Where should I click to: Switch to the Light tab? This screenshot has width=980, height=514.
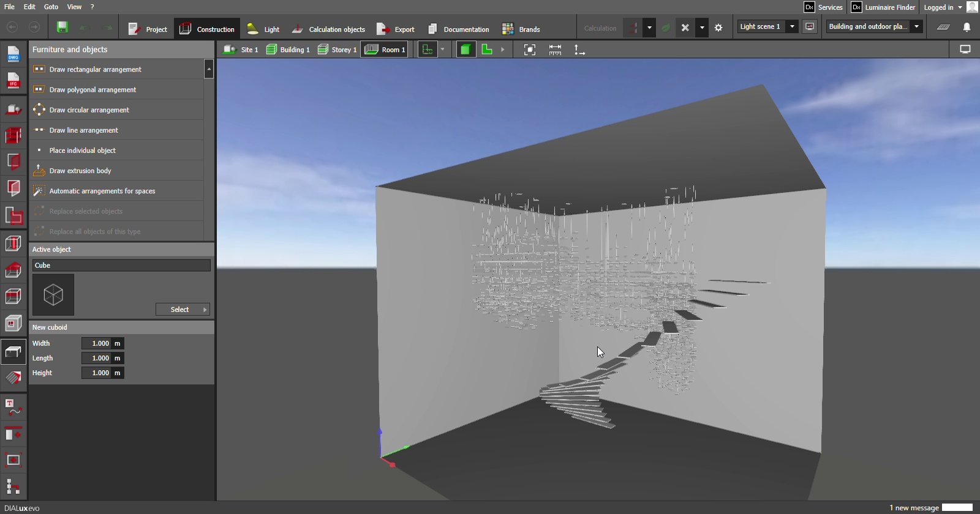[263, 29]
